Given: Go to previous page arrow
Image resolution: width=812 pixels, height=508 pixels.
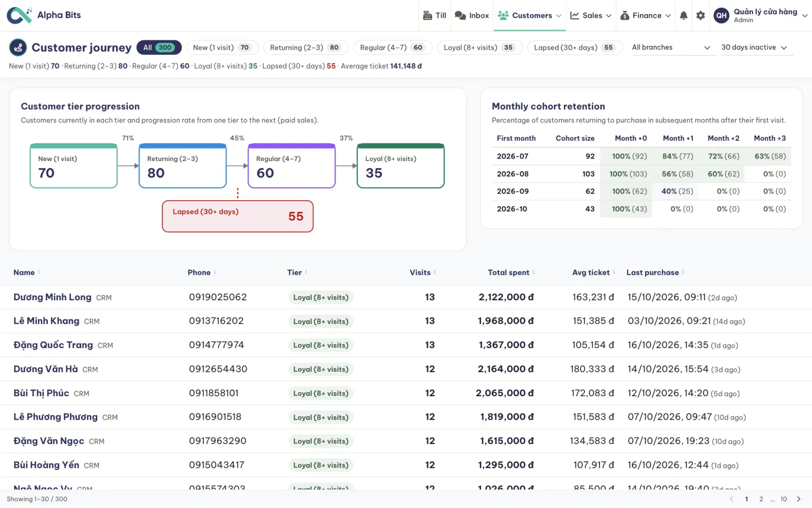Looking at the screenshot, I should point(731,499).
